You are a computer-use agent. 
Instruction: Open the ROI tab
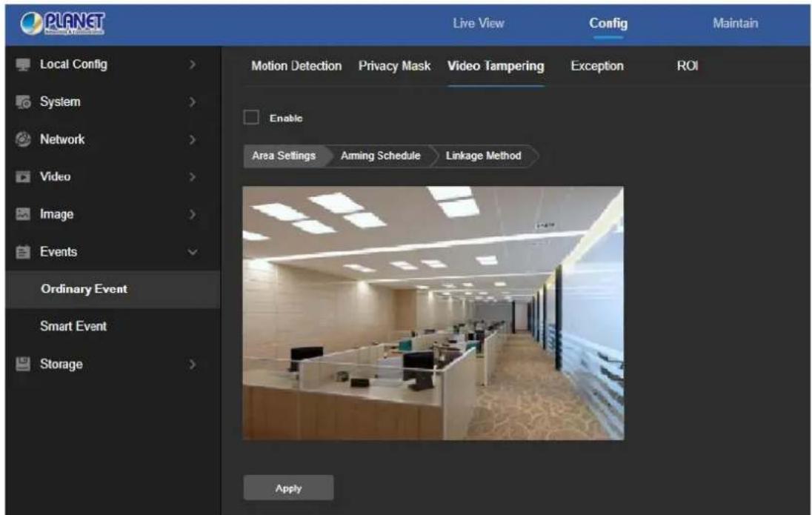688,66
